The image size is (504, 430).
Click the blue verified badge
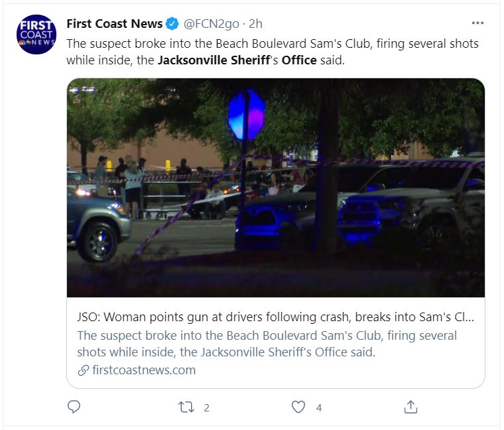(x=172, y=24)
